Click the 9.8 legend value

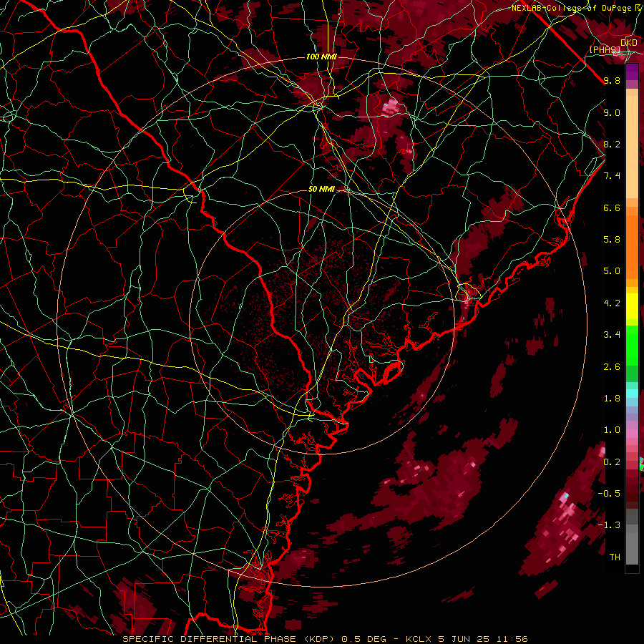pyautogui.click(x=612, y=80)
